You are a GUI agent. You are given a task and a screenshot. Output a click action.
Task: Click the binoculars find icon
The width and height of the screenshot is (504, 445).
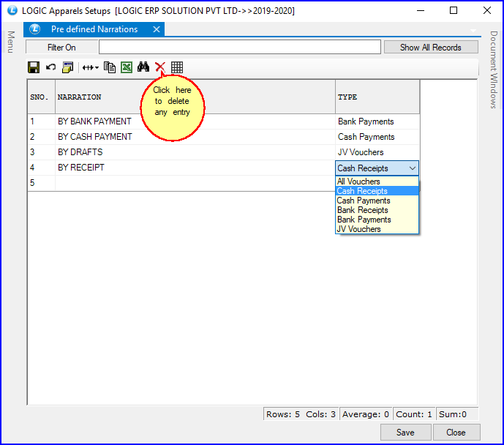143,67
